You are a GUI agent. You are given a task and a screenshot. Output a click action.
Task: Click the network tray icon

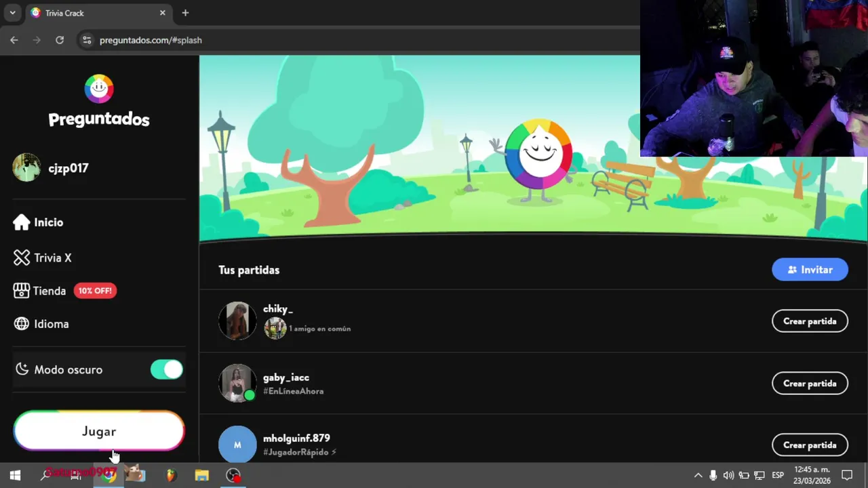coord(759,475)
